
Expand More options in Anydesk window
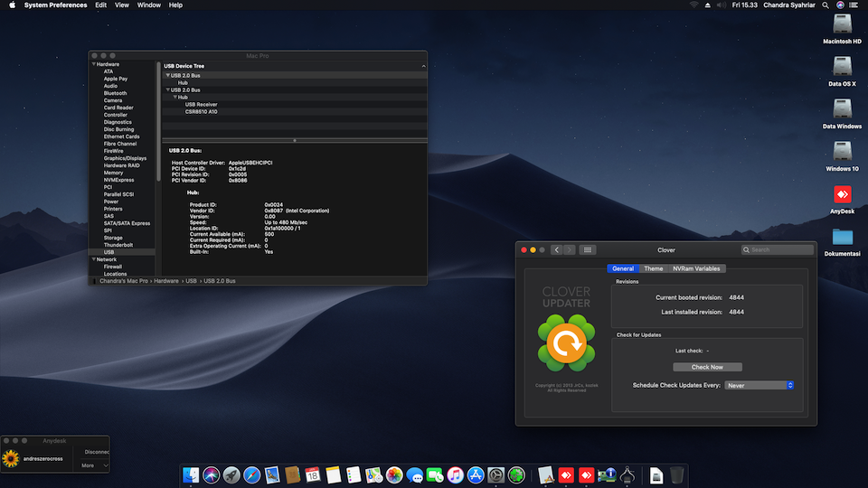(94, 465)
